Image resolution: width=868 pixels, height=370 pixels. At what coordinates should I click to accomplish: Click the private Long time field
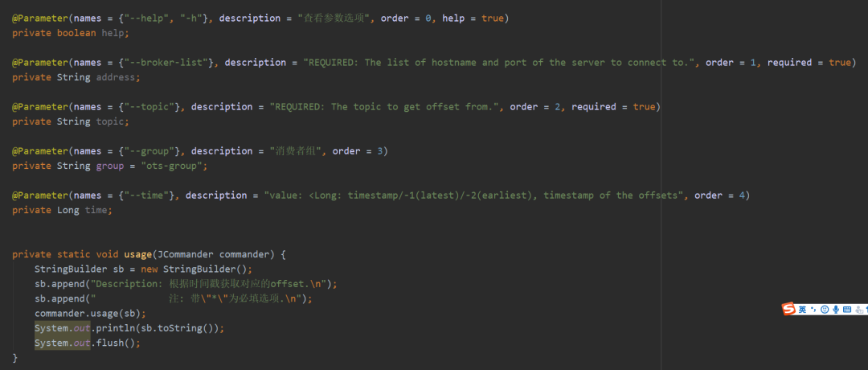point(62,210)
